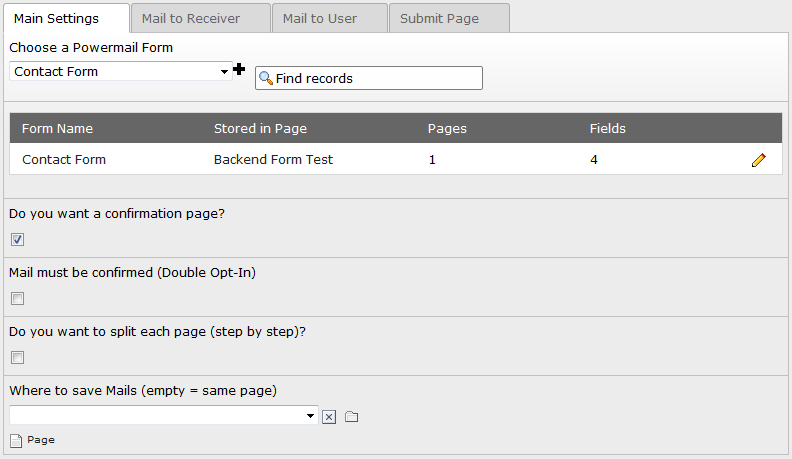The image size is (792, 459).
Task: Click the Form Name column header
Action: 57,128
